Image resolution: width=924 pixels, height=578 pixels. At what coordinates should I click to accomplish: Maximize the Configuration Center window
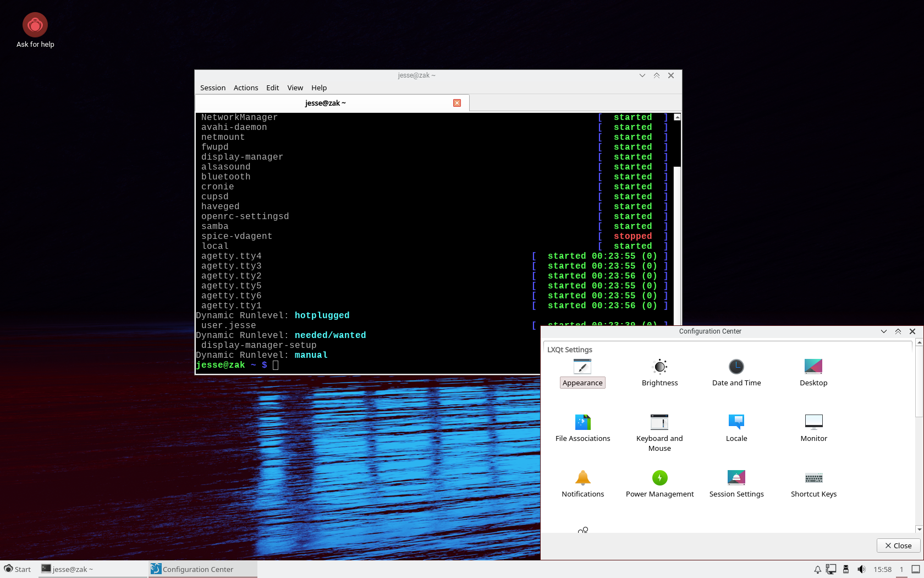pyautogui.click(x=898, y=331)
